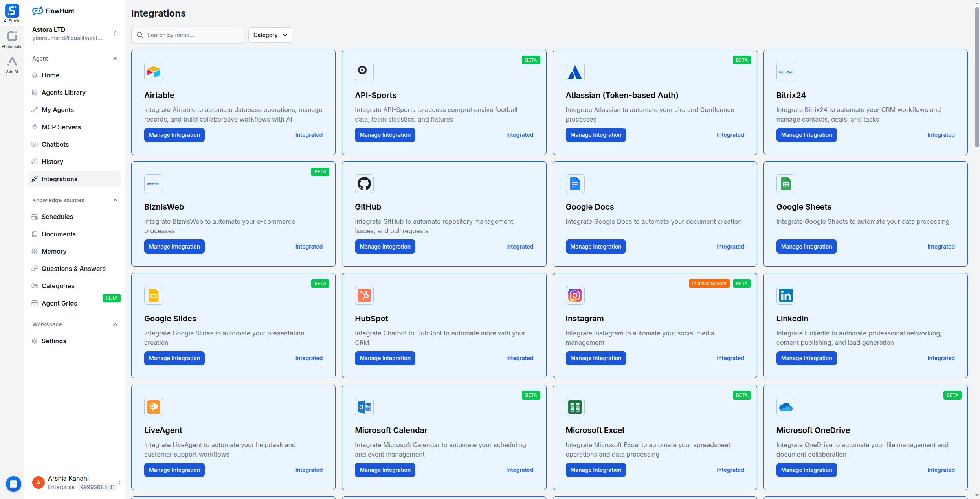980x499 pixels.
Task: Click the Airtable logo icon
Action: 154,72
